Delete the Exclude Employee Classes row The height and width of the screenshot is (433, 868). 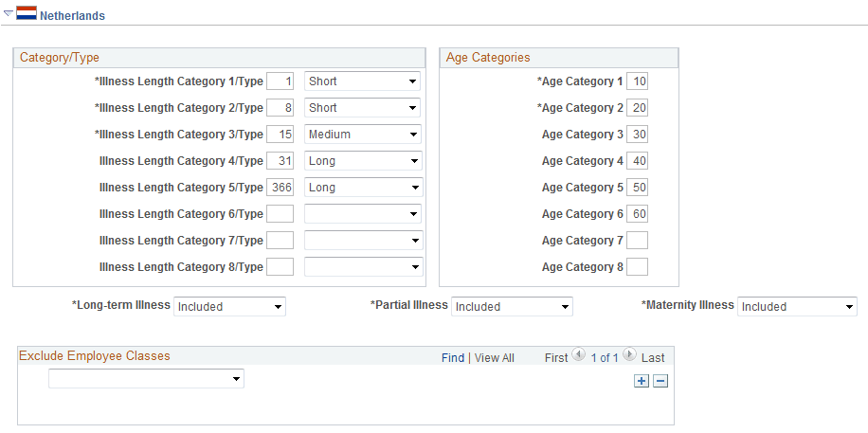(x=660, y=380)
